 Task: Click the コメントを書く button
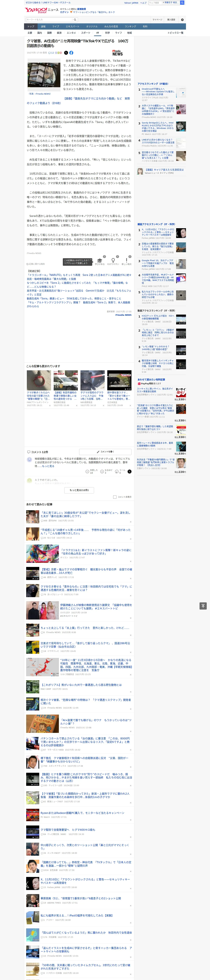[105, 452]
